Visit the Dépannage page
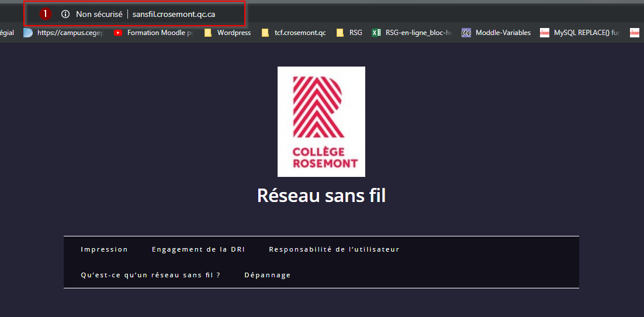The width and height of the screenshot is (644, 317). [267, 275]
